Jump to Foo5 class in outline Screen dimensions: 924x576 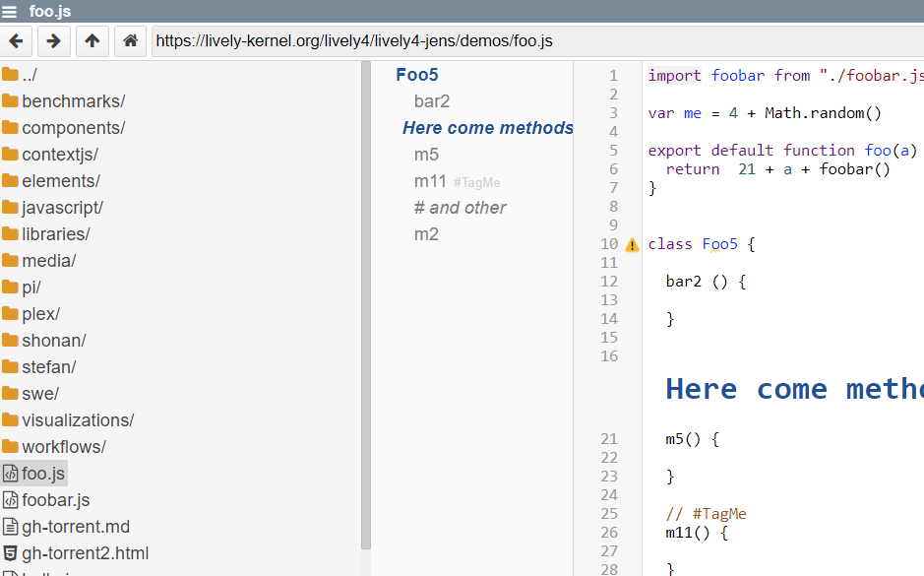pyautogui.click(x=416, y=75)
